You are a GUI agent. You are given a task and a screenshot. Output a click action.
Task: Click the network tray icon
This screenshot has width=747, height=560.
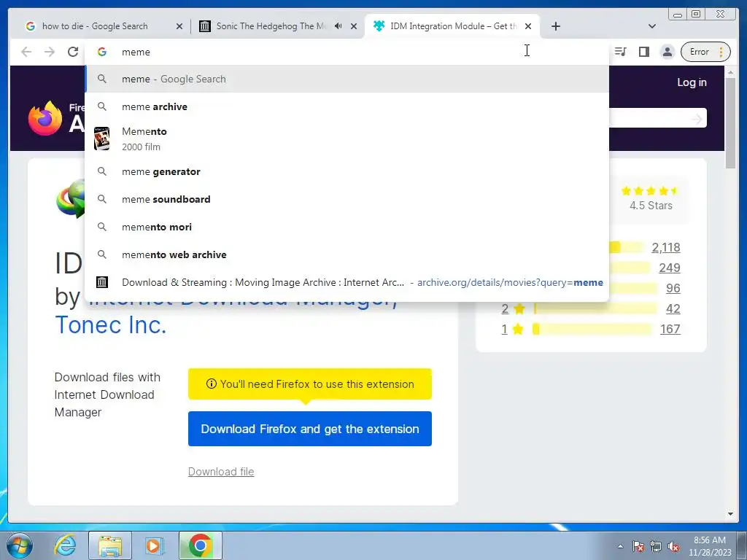tap(656, 546)
